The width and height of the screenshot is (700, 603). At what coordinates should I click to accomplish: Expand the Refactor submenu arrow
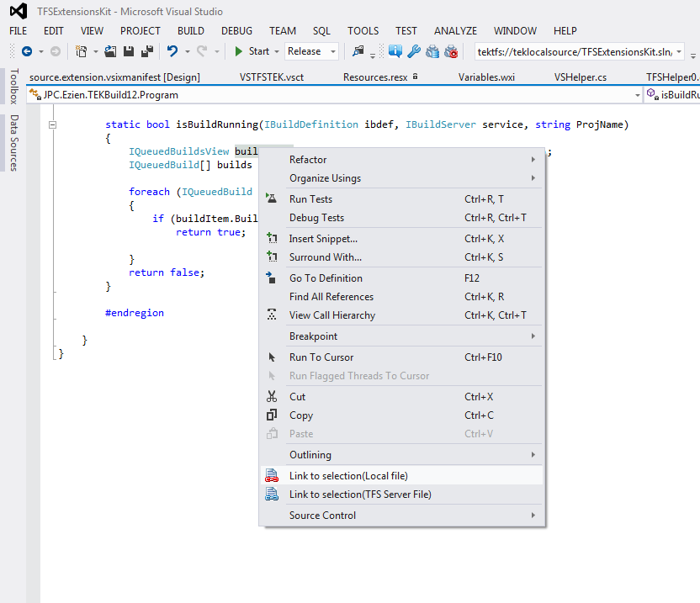(533, 160)
